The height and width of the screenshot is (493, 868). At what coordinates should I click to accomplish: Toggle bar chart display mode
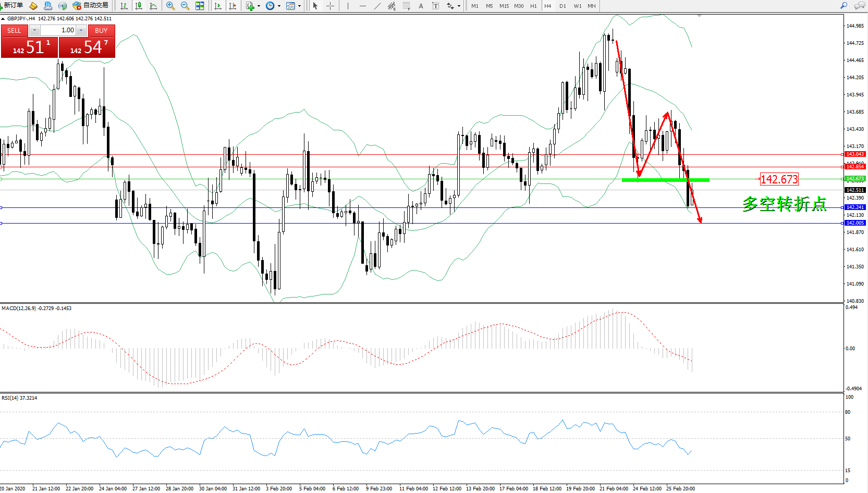pos(124,6)
